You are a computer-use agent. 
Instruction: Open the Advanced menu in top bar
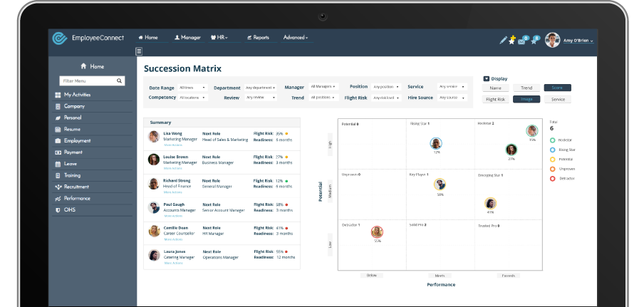pos(296,37)
